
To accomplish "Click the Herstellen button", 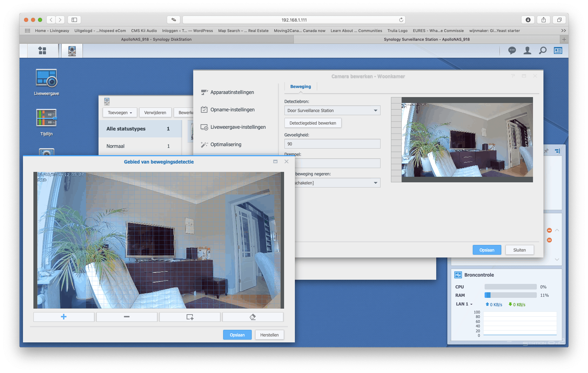I will click(269, 335).
